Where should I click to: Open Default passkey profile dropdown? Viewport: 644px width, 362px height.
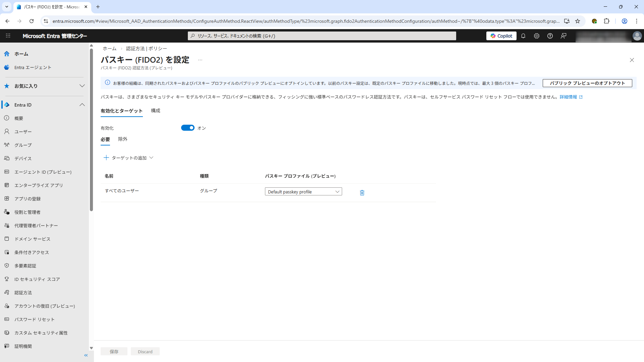point(303,192)
